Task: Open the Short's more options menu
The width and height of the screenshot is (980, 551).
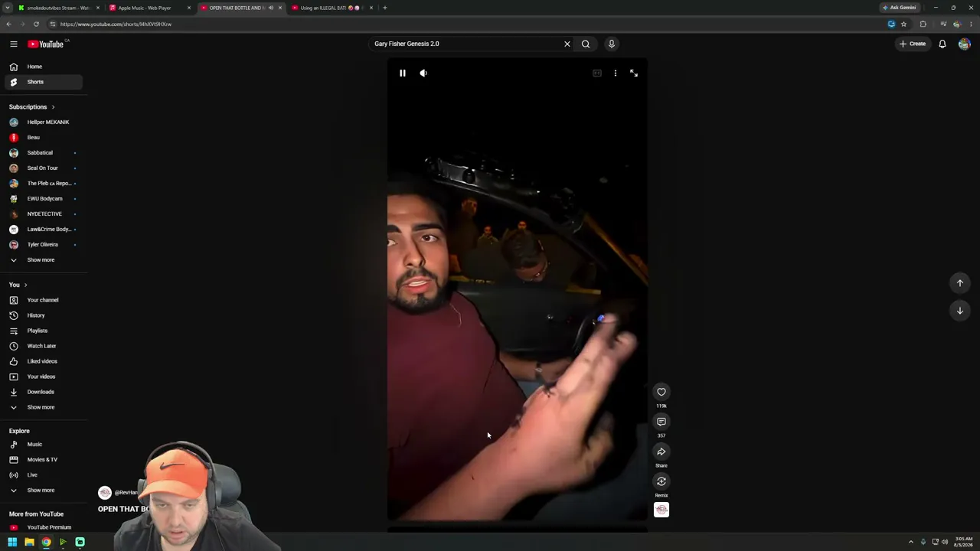Action: tap(616, 73)
